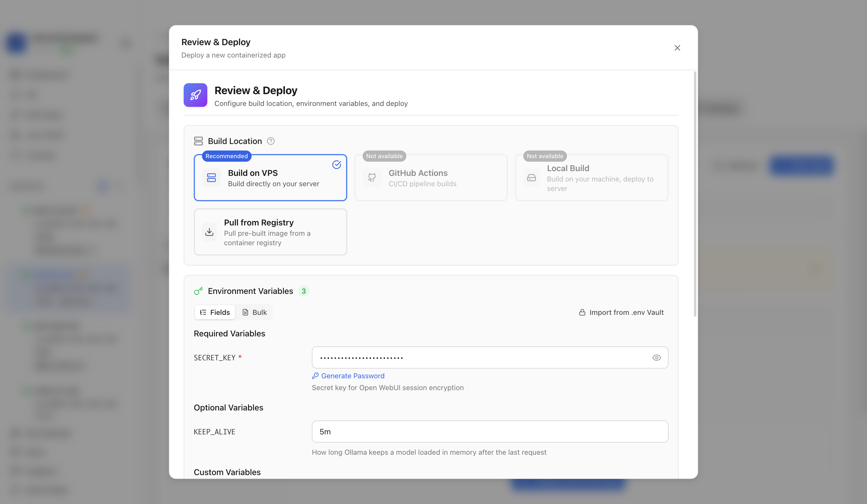Image resolution: width=867 pixels, height=504 pixels.
Task: Choose the GitHub Actions build option
Action: pos(431,178)
